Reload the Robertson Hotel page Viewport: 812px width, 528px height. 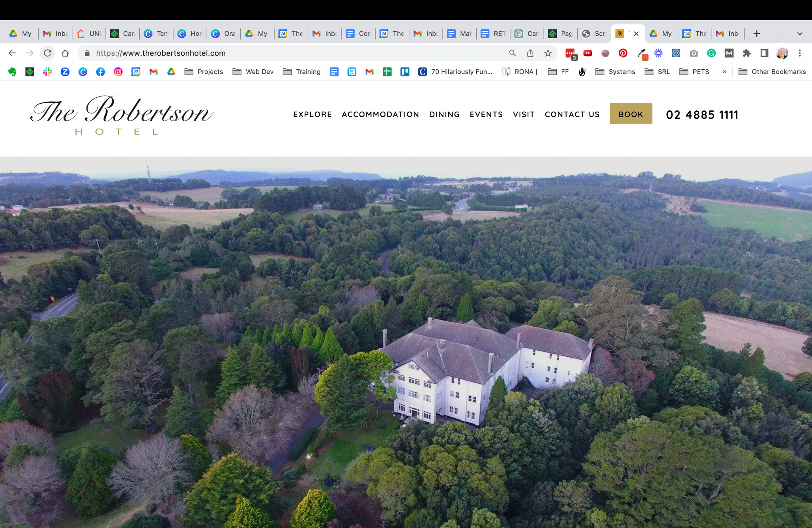click(x=47, y=53)
